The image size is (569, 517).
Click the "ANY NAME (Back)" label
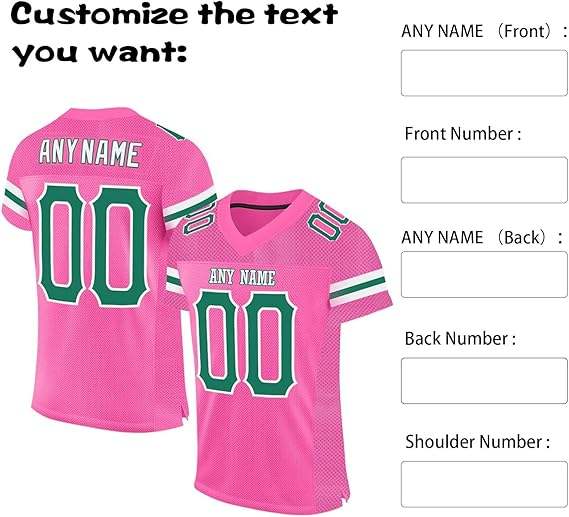(482, 238)
